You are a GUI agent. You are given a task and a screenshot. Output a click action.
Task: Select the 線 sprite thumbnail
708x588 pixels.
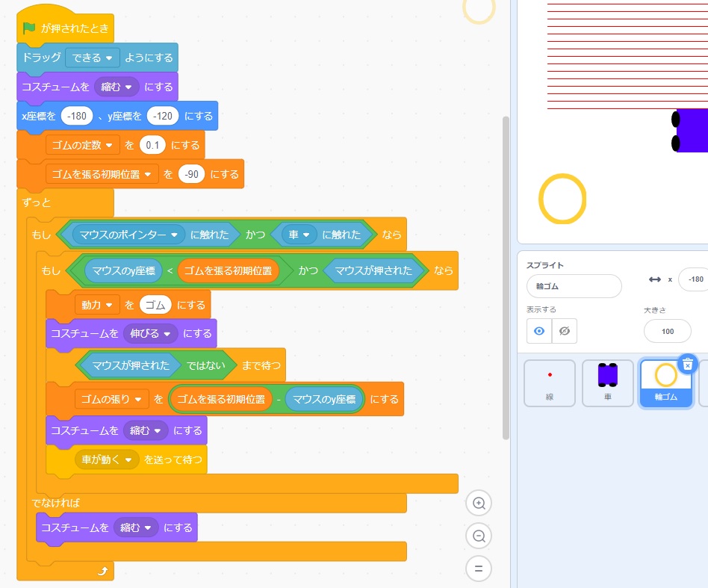550,383
